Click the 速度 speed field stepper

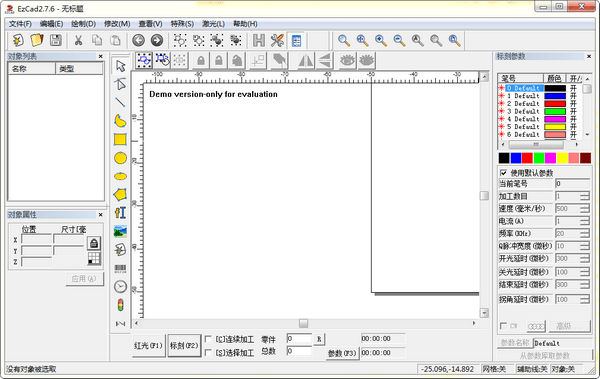point(585,209)
